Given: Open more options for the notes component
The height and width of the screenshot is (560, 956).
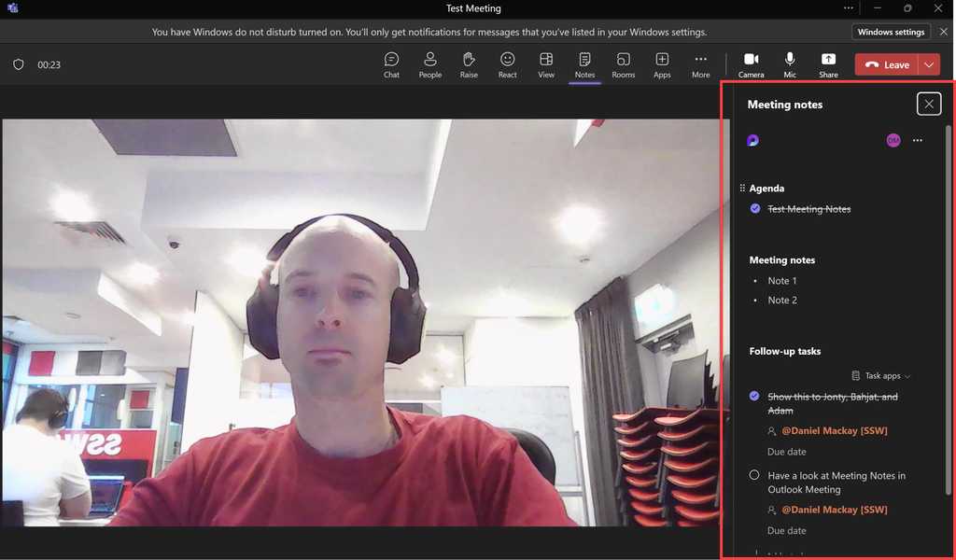Looking at the screenshot, I should 917,140.
